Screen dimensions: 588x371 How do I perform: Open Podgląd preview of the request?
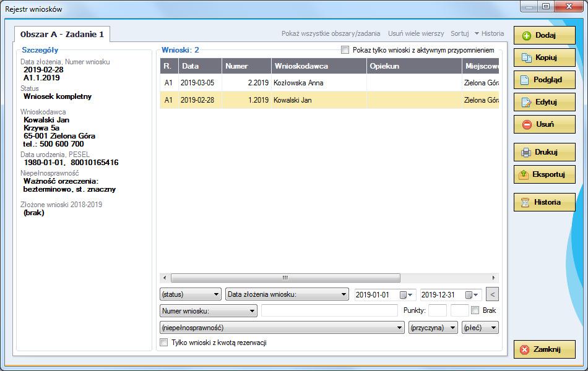click(x=544, y=80)
